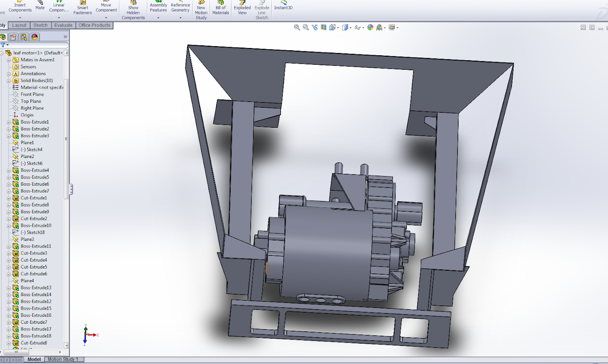Toggle the Section View icon
Viewport: 608px width, 364px height.
pyautogui.click(x=323, y=28)
